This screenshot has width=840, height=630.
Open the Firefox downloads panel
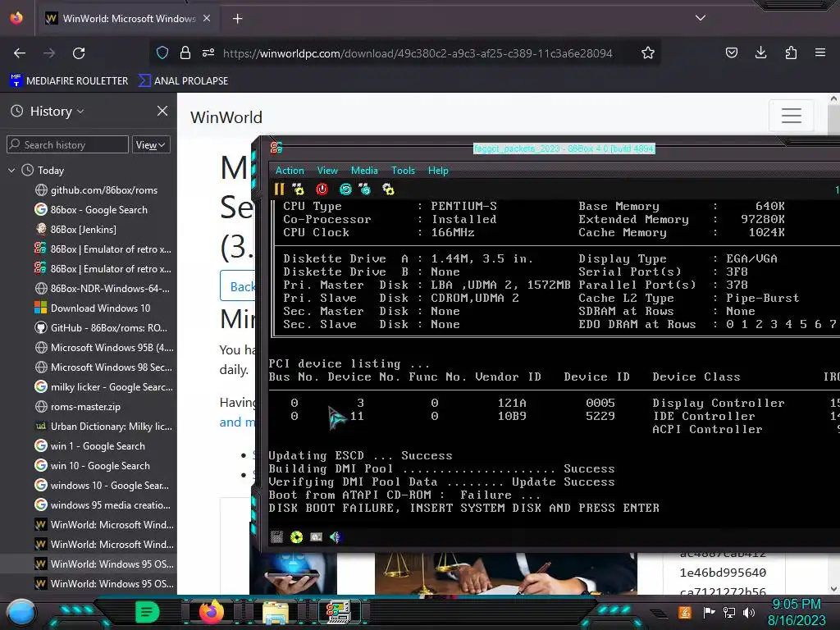point(760,52)
